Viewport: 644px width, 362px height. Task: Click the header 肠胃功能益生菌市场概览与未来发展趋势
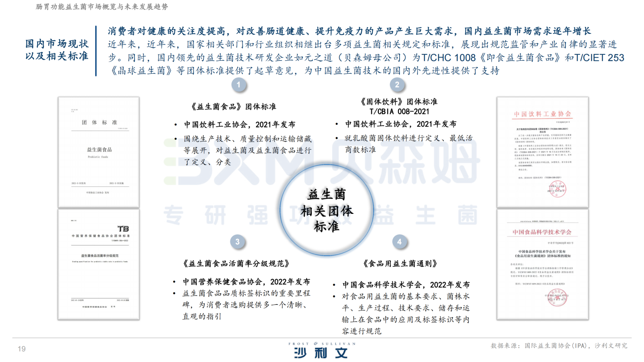pyautogui.click(x=102, y=7)
